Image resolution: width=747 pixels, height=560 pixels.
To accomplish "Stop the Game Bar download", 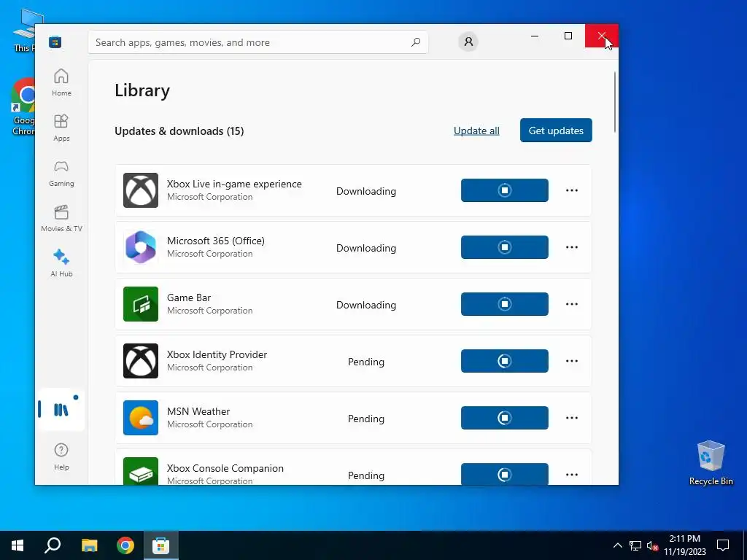I will pos(505,304).
